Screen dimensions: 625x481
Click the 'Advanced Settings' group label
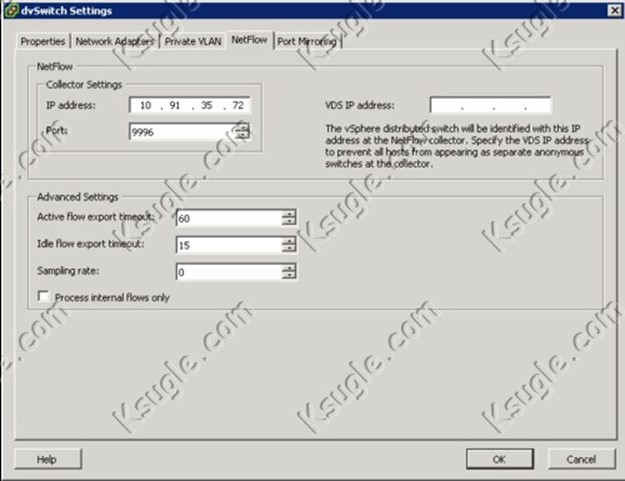pyautogui.click(x=78, y=197)
